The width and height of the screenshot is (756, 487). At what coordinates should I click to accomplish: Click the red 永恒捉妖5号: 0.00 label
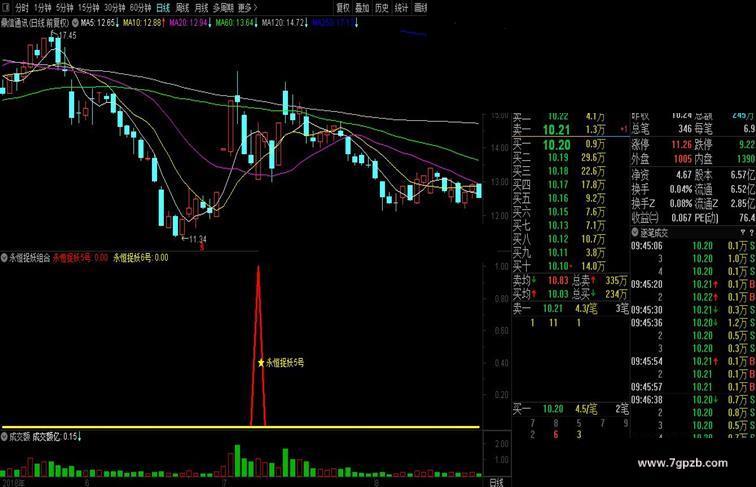[x=81, y=258]
